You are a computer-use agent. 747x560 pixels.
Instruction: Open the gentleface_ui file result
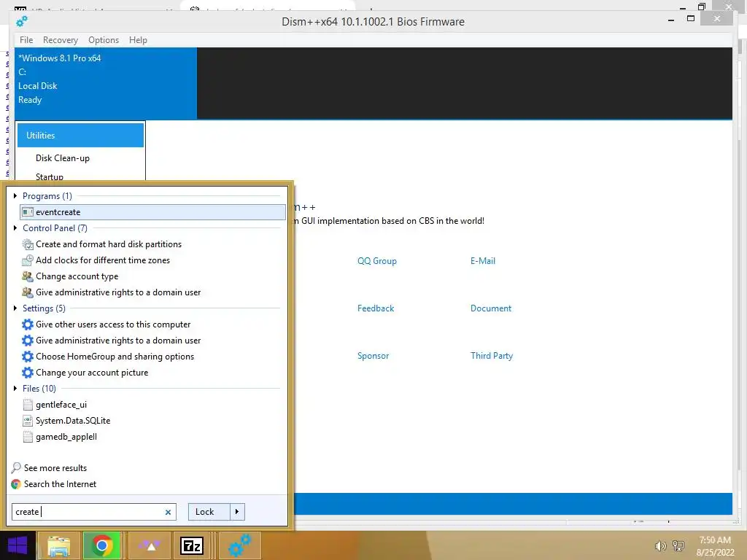click(61, 405)
